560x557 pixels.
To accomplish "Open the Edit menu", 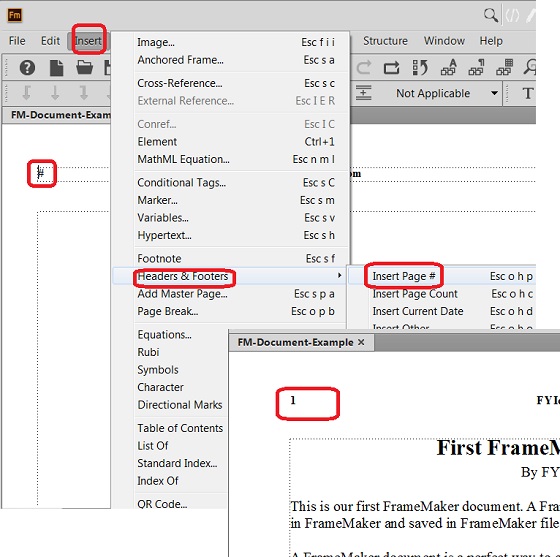I will pos(50,41).
